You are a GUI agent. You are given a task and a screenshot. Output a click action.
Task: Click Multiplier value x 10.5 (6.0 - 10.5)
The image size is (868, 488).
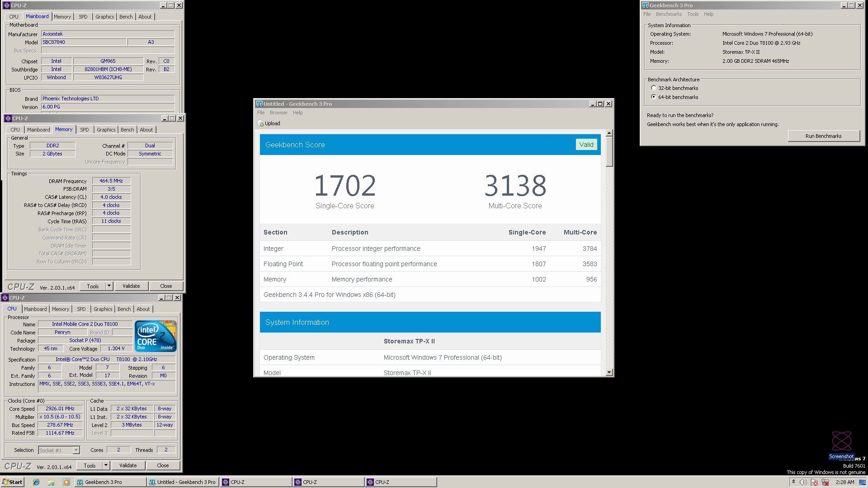click(60, 417)
